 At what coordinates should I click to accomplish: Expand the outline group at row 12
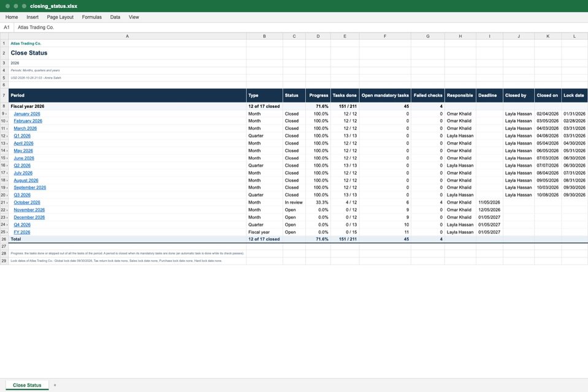point(6,136)
